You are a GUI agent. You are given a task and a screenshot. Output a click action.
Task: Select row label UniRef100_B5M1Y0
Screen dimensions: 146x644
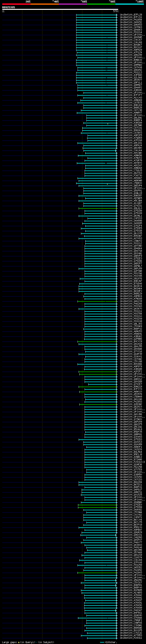coord(131,527)
